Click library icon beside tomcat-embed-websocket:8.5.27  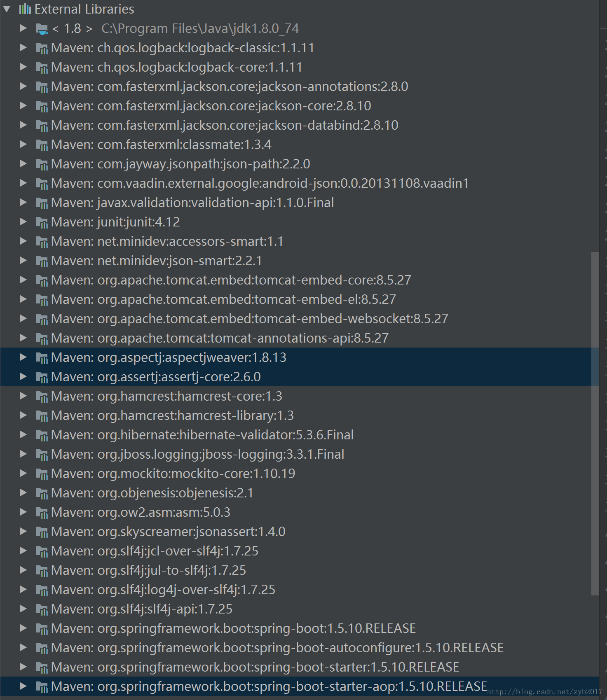(42, 319)
